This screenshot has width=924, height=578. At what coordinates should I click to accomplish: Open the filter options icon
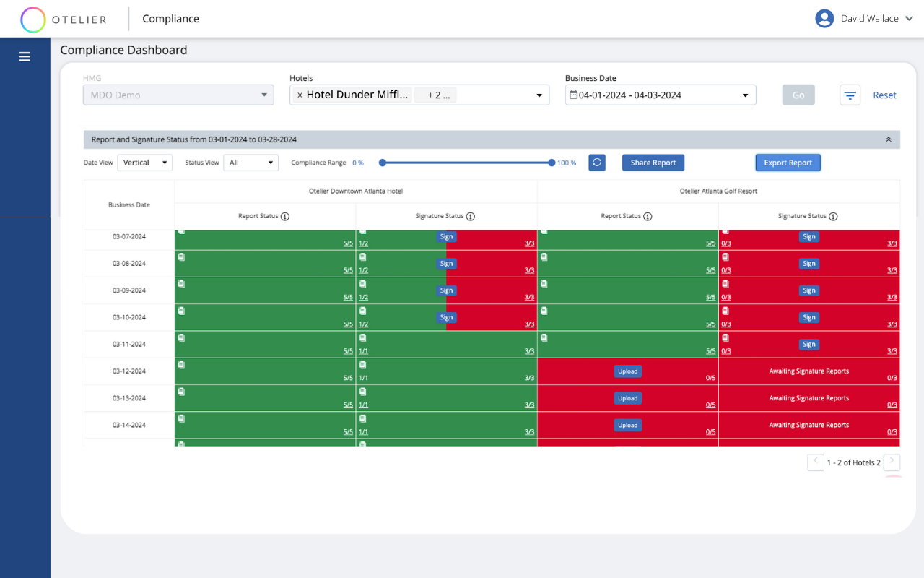850,95
